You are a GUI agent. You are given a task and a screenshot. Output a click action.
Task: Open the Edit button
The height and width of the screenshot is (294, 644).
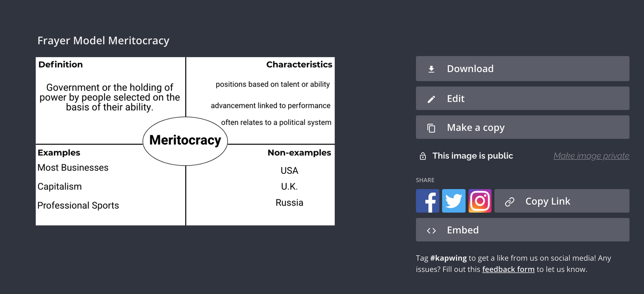coord(522,98)
